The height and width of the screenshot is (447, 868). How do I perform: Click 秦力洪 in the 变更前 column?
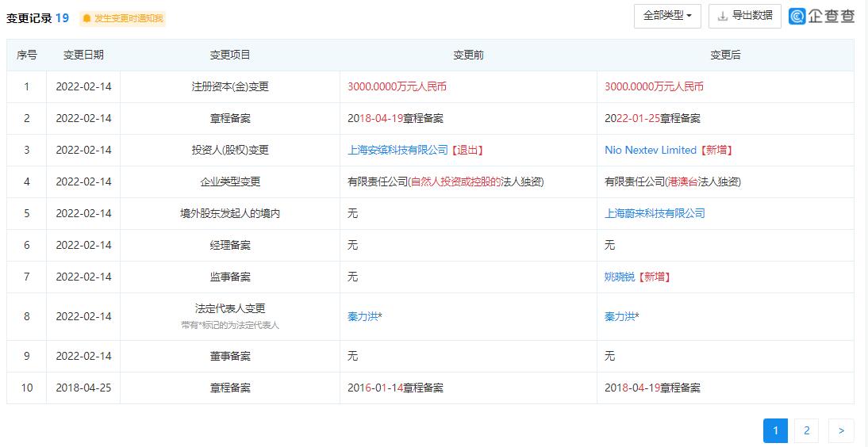point(363,316)
